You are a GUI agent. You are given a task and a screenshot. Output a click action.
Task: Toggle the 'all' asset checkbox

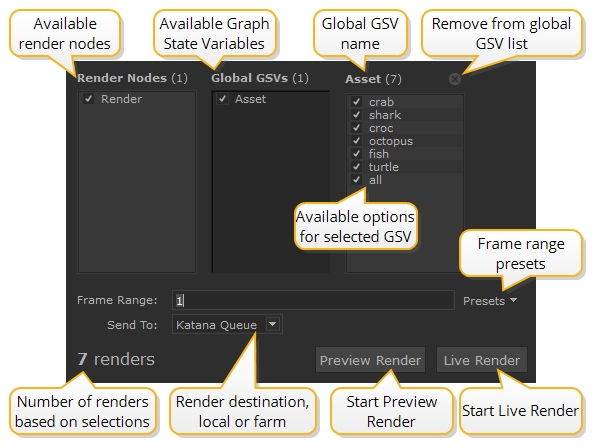coord(356,179)
